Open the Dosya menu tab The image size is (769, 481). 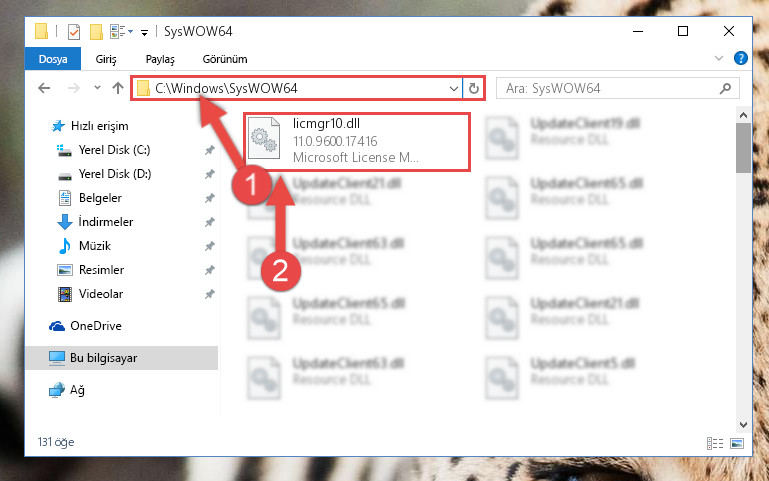53,59
